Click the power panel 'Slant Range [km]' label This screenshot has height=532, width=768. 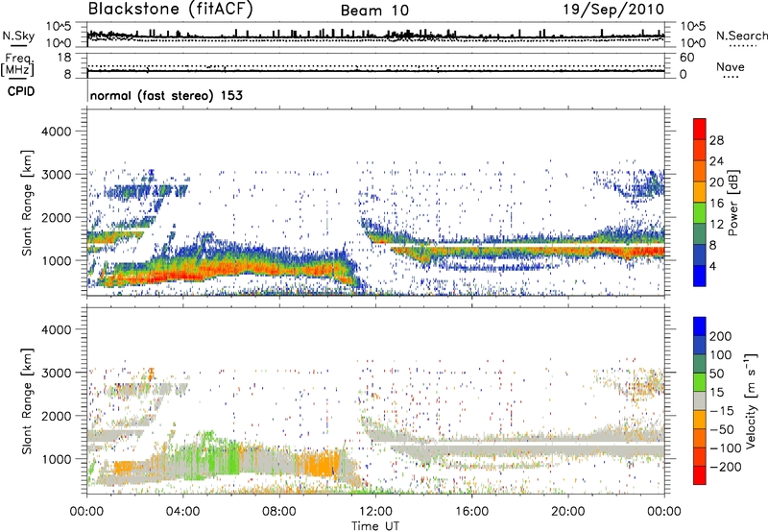(x=27, y=203)
